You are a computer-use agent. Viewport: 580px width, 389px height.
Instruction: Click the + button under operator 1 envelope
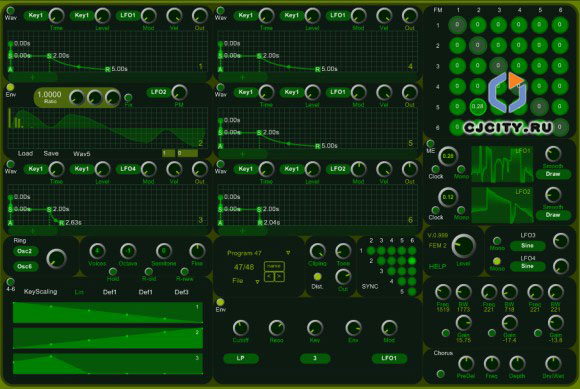coord(33,77)
